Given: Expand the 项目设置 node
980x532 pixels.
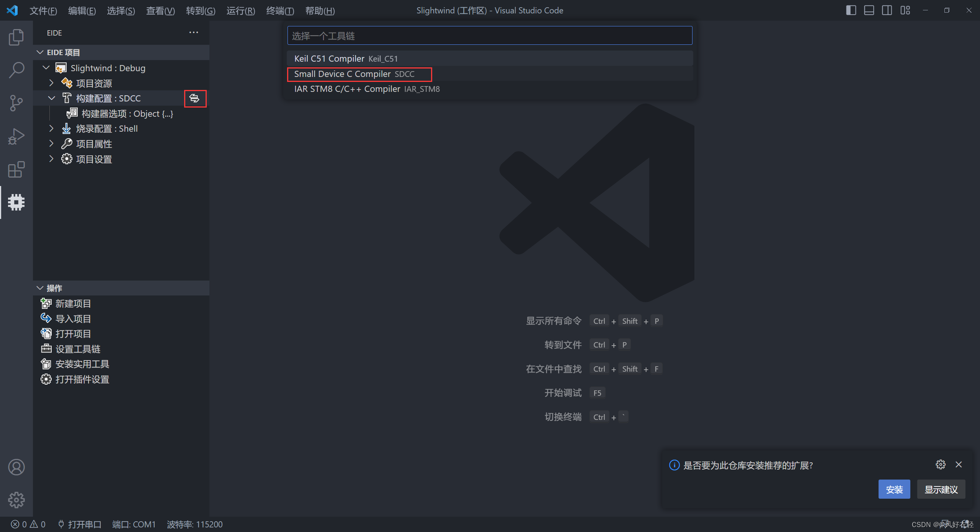Looking at the screenshot, I should point(51,159).
